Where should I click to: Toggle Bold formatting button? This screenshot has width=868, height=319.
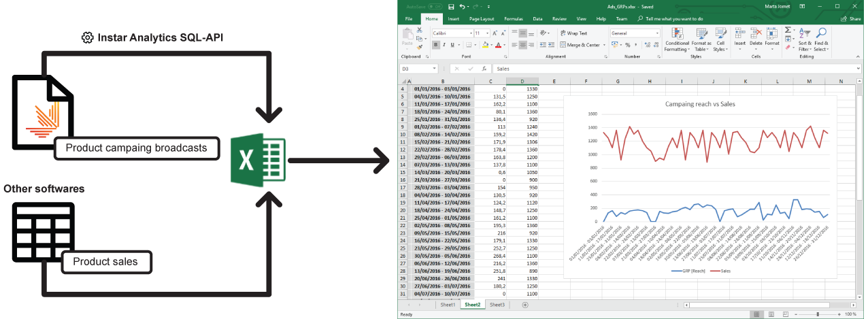click(x=436, y=45)
